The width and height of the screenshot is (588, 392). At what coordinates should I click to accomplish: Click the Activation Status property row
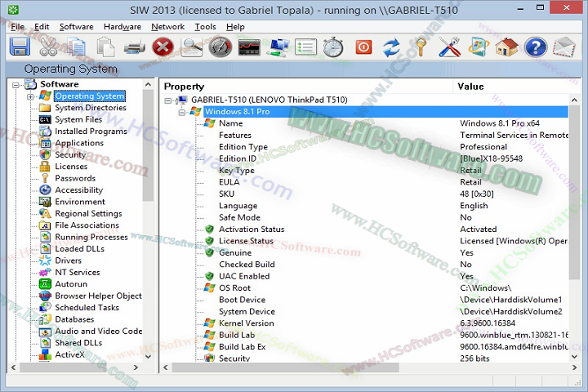[x=385, y=229]
